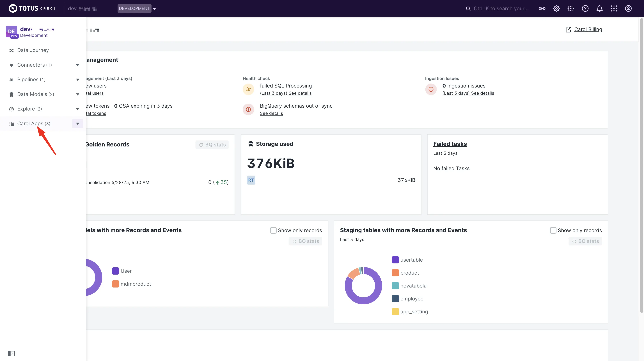The width and height of the screenshot is (644, 361).
Task: Open the link icon in the top bar
Action: pos(542,8)
